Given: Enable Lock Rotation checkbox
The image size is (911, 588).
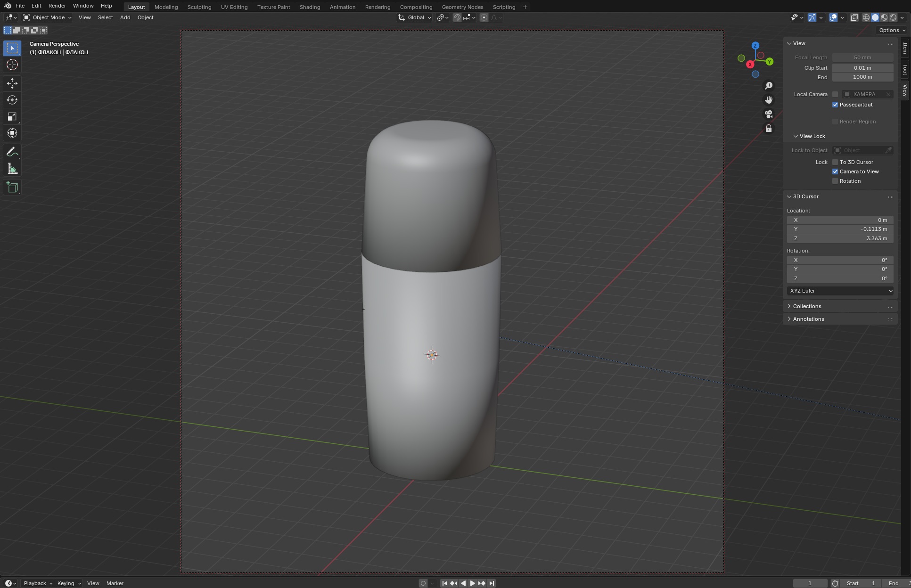Looking at the screenshot, I should click(835, 181).
